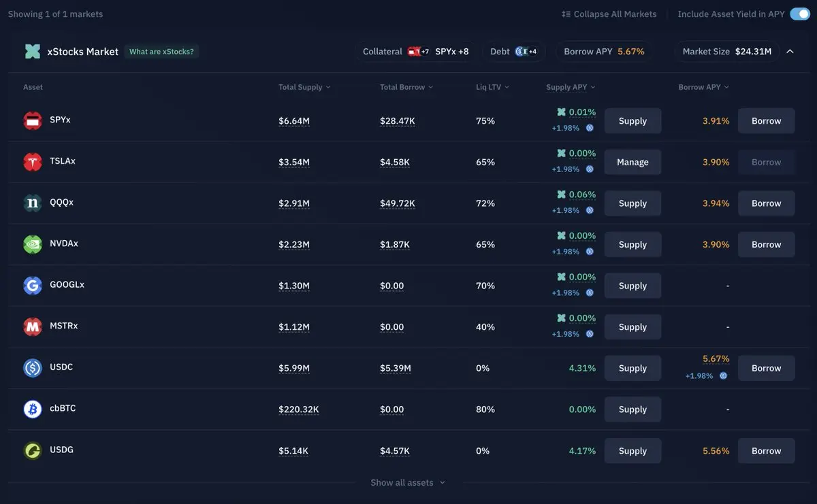Image resolution: width=817 pixels, height=504 pixels.
Task: Click Borrow button for USDC
Action: point(766,368)
